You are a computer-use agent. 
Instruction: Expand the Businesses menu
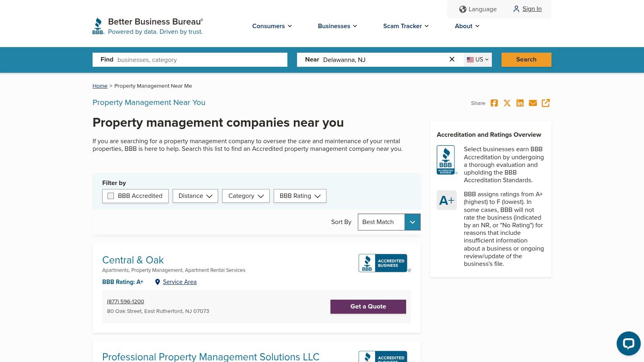pos(338,26)
